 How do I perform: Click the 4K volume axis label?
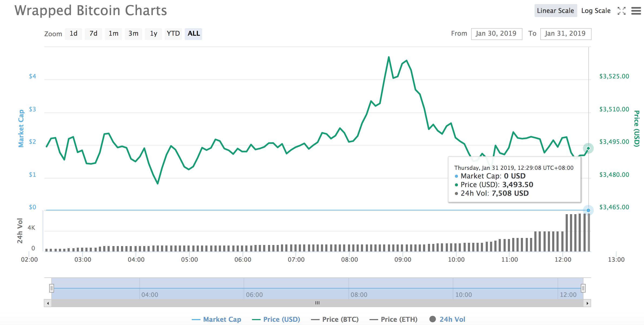tap(31, 228)
